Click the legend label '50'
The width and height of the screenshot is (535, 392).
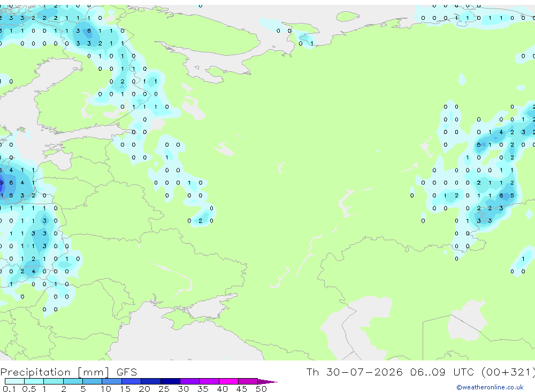click(261, 389)
